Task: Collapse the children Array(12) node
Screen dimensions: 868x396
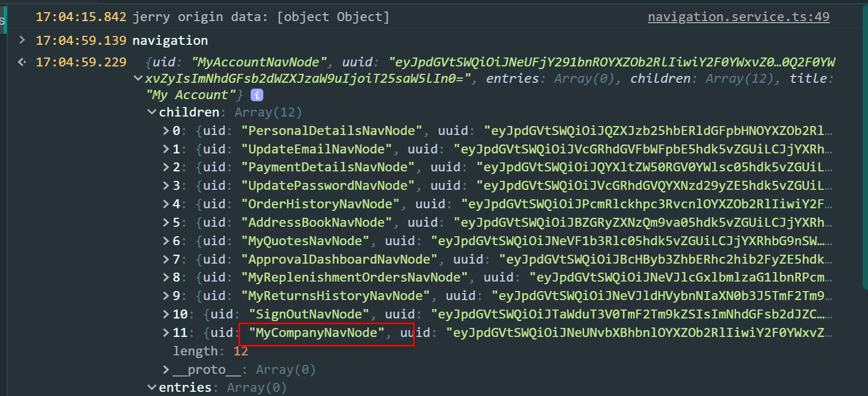Action: pyautogui.click(x=152, y=112)
